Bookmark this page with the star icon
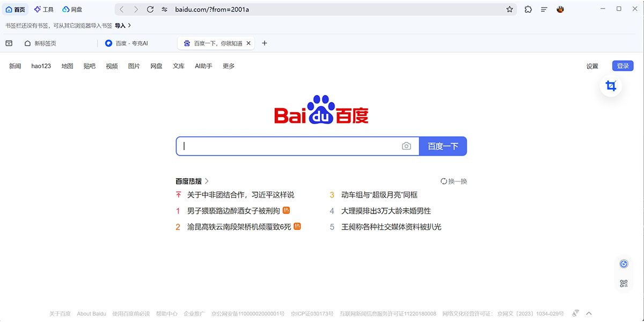 point(510,9)
